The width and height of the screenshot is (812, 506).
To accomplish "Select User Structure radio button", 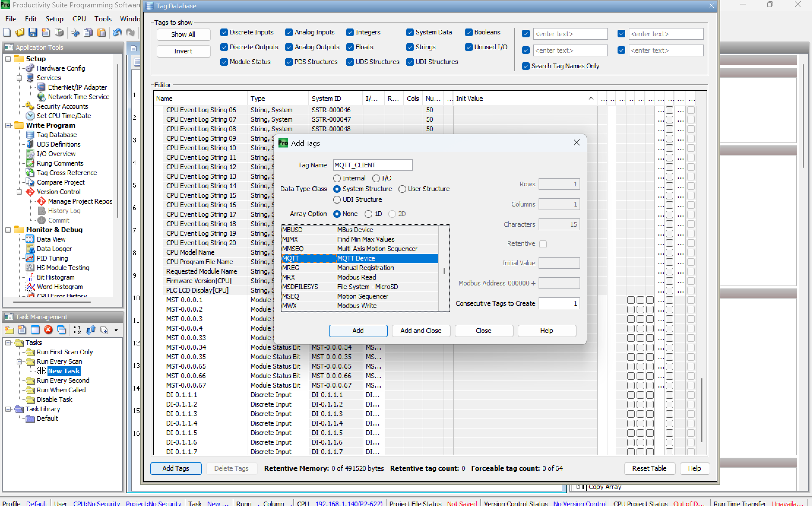I will [x=402, y=189].
